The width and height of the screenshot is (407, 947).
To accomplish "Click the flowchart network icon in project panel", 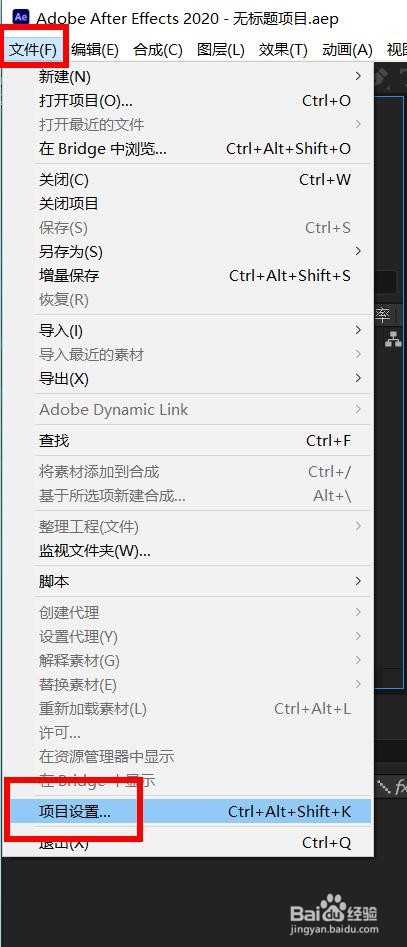I will point(393,340).
